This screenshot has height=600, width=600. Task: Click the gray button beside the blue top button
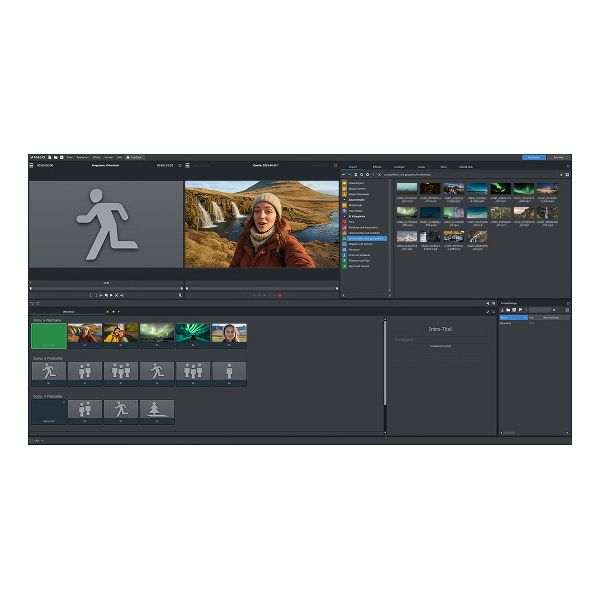[x=559, y=157]
